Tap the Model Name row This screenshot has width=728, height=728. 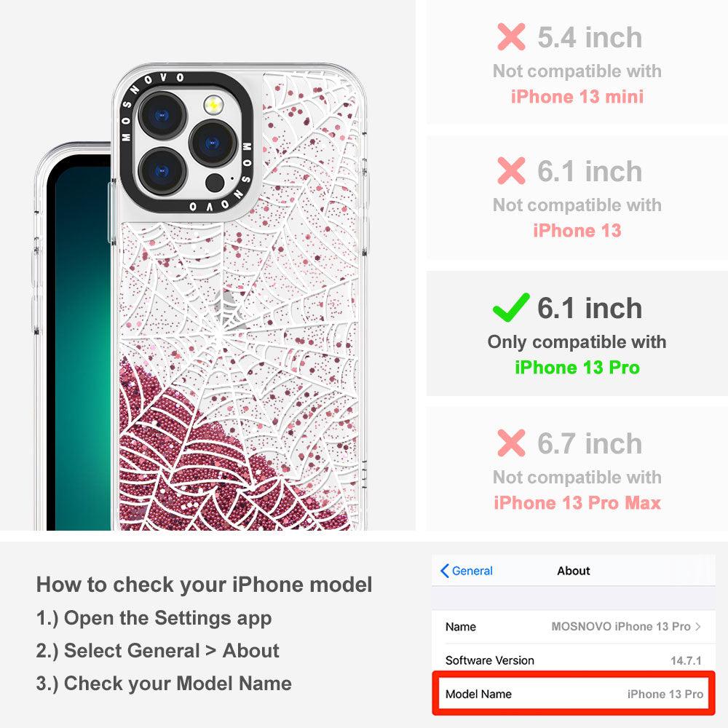[x=574, y=694]
